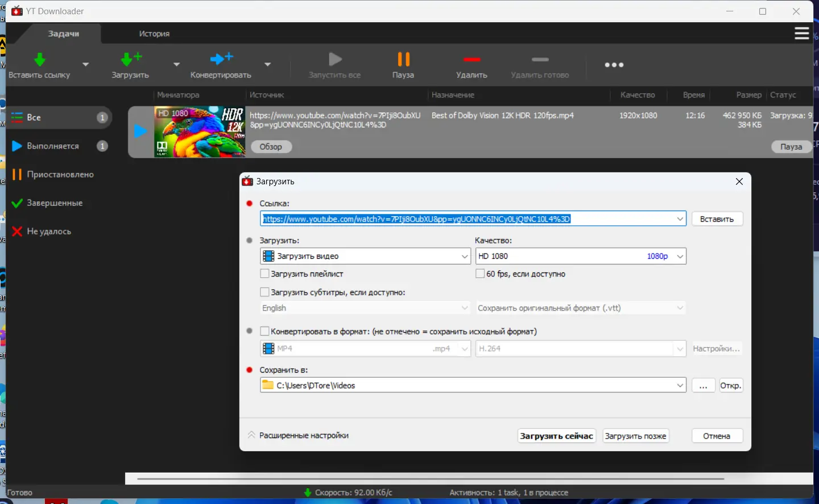This screenshot has width=819, height=504.
Task: Expand the Загрузить toolbar dropdown arrow
Action: (x=176, y=64)
